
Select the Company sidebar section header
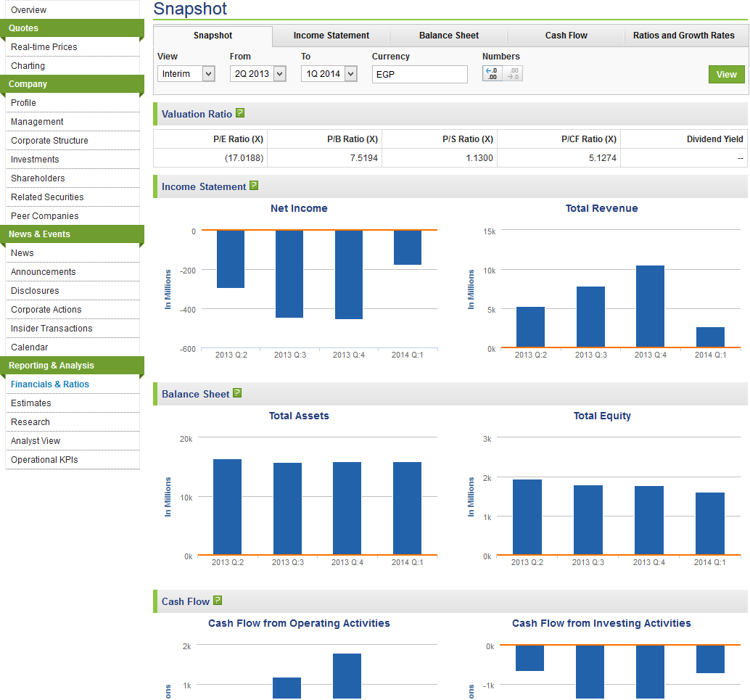click(x=72, y=84)
